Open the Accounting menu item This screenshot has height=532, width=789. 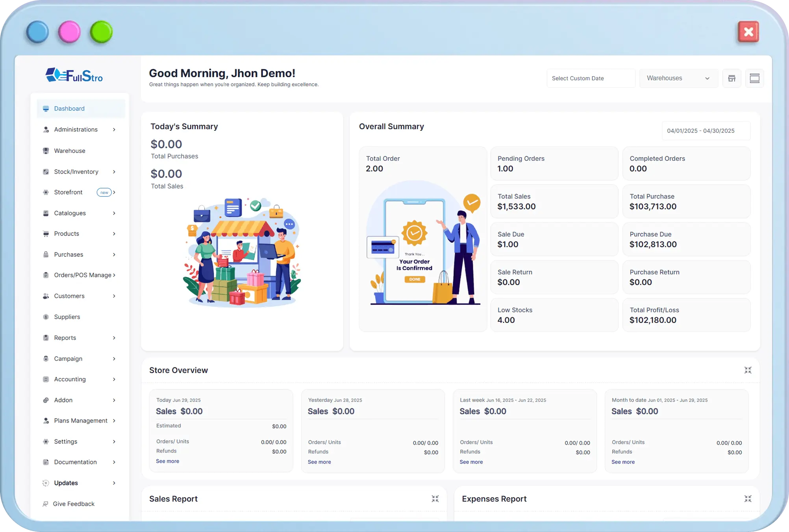[70, 379]
